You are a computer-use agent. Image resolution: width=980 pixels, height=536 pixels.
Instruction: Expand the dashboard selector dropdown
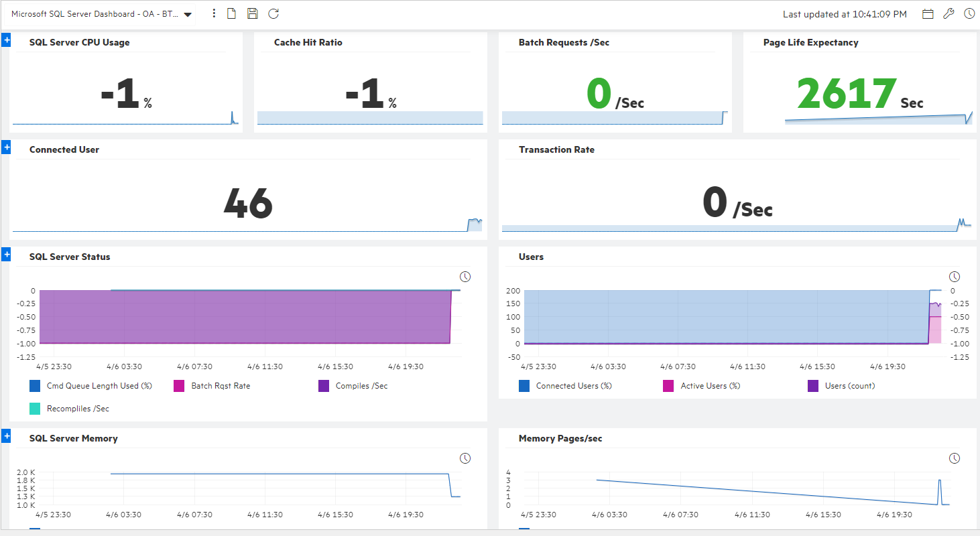coord(188,14)
